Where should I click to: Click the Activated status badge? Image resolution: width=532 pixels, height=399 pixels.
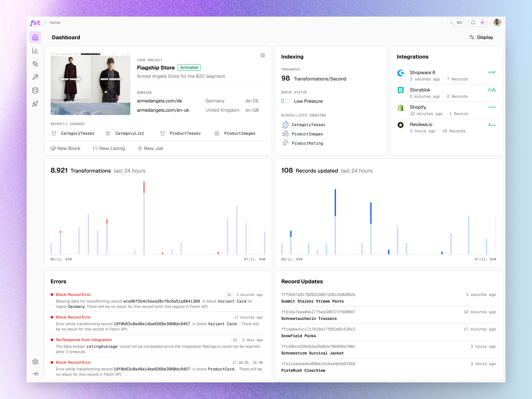189,68
